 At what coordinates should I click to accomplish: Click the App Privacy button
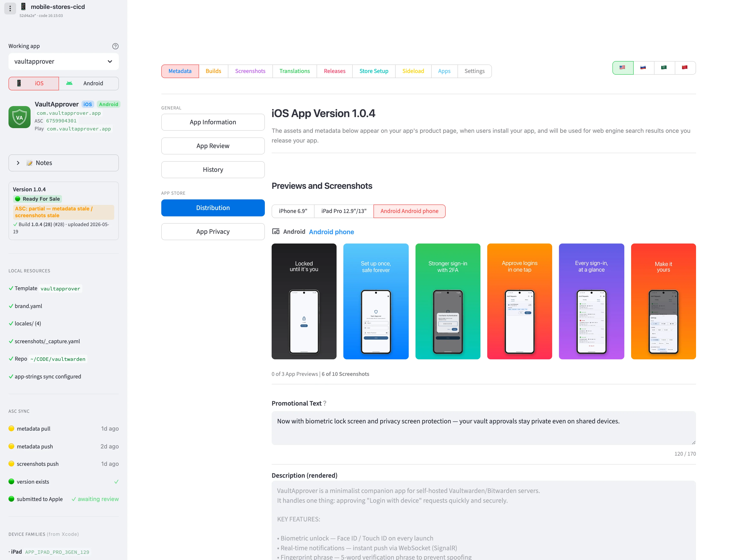coord(213,231)
